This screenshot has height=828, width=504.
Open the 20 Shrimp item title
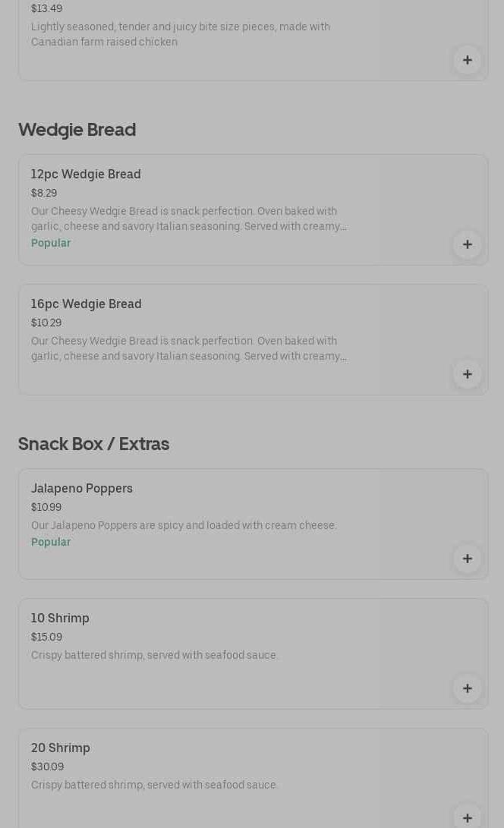point(61,748)
